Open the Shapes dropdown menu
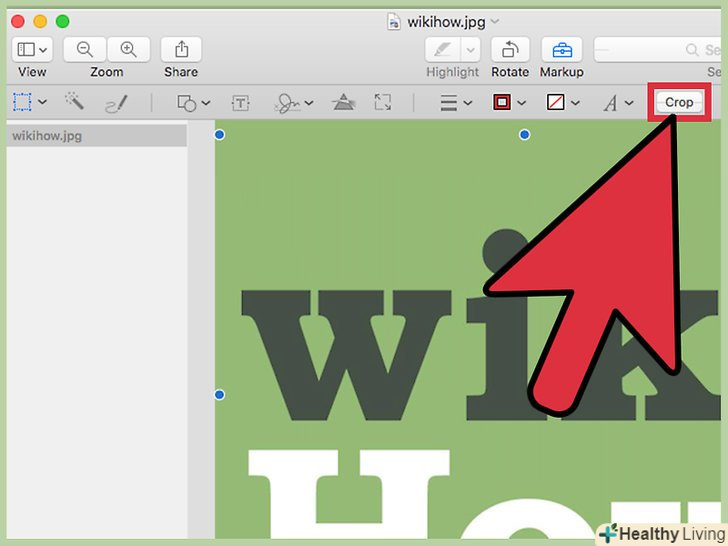Image resolution: width=728 pixels, height=546 pixels. 193,102
